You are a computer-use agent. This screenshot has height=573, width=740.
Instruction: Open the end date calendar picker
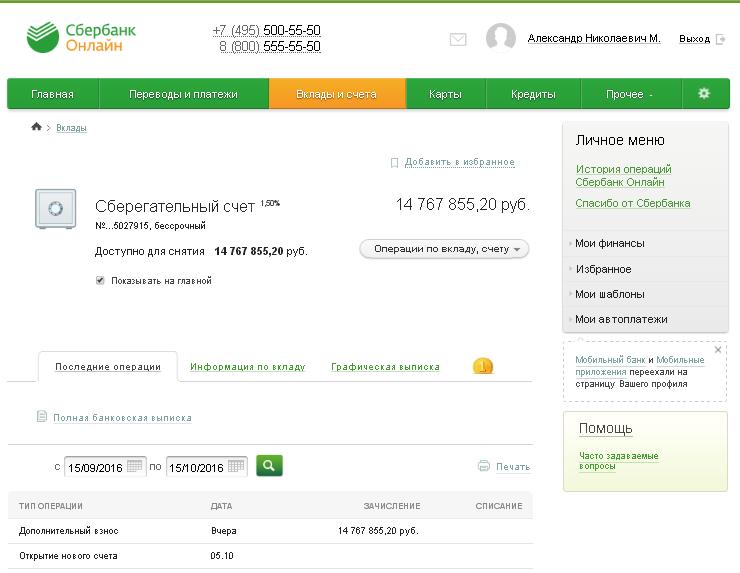point(237,467)
